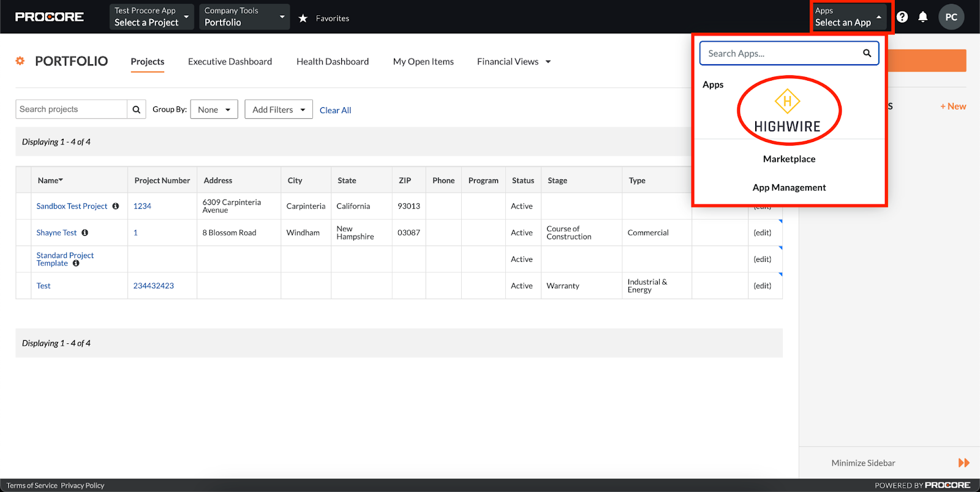Click the Status column header
Image resolution: width=980 pixels, height=492 pixels.
click(x=523, y=181)
